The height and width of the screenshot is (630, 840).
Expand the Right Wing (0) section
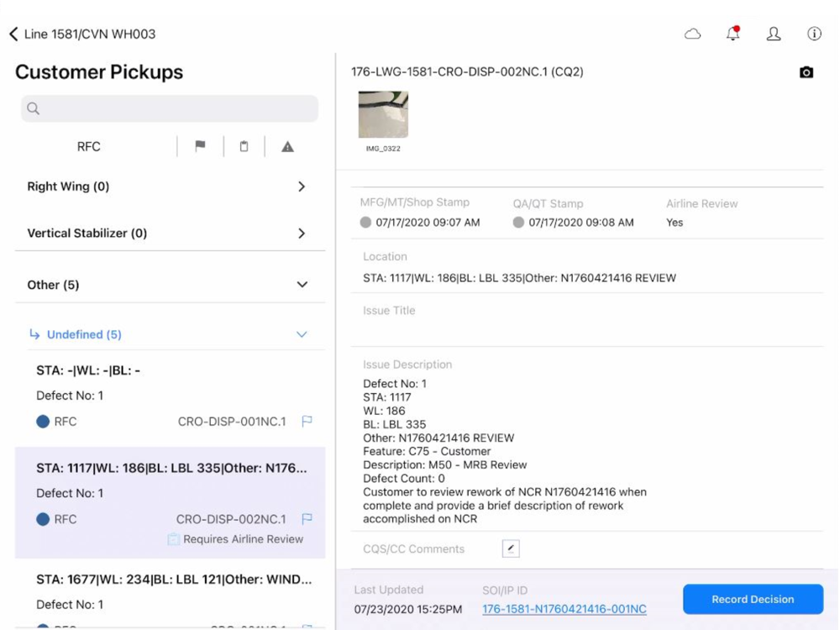click(x=170, y=186)
